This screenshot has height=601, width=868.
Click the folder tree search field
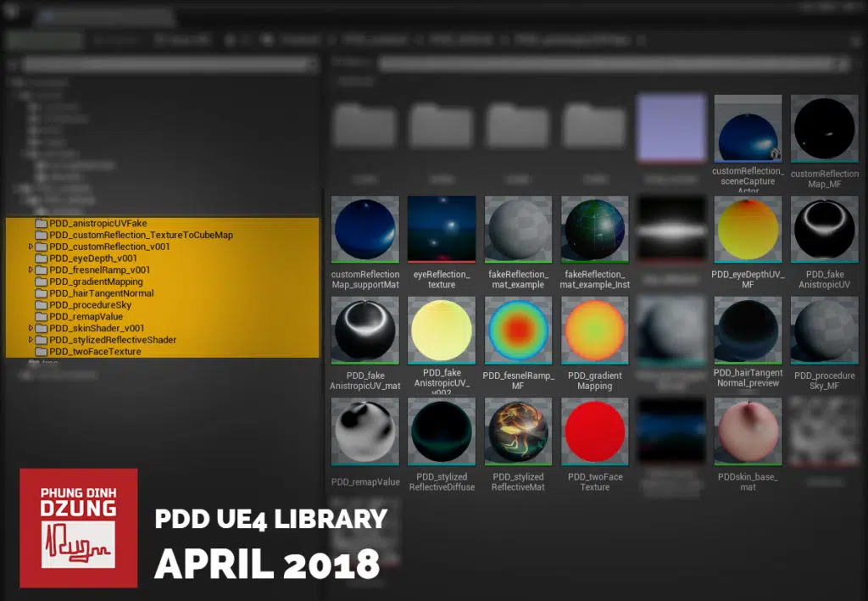point(170,64)
